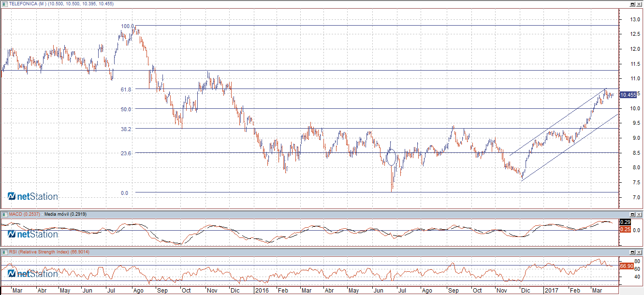Click the black MACD value tag 0.29
Viewport: 644px width, 295px height.
(624, 222)
